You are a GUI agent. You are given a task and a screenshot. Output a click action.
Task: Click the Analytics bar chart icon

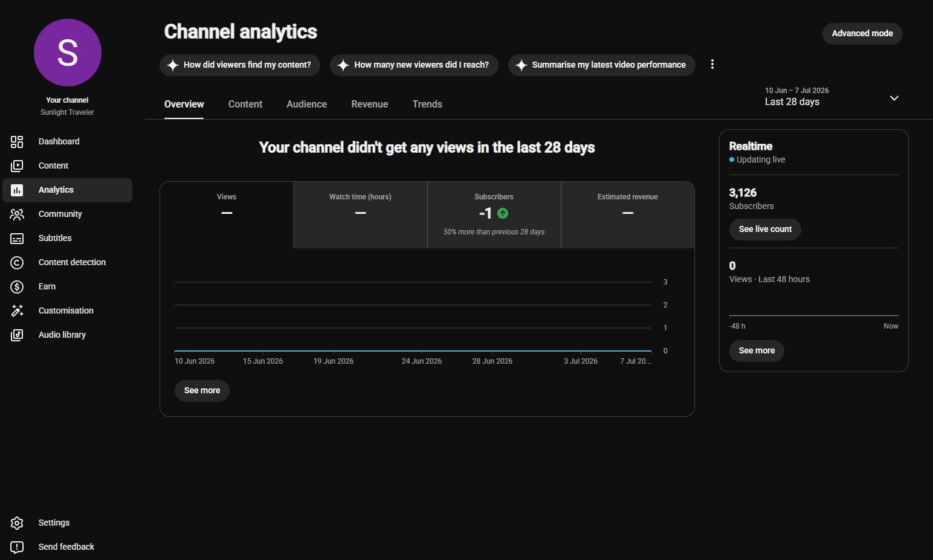[17, 190]
